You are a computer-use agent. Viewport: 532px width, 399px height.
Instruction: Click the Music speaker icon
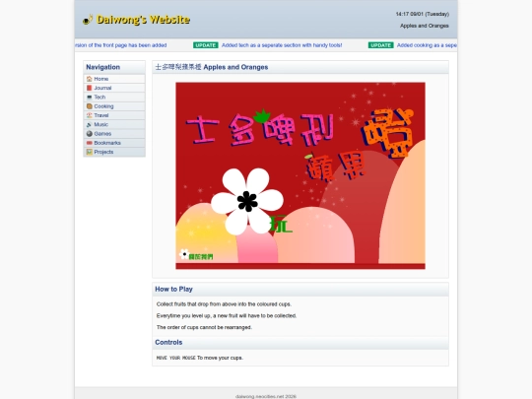coord(90,124)
